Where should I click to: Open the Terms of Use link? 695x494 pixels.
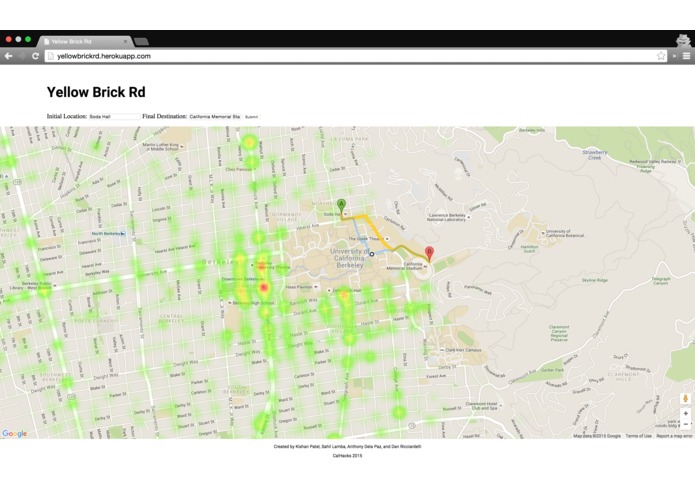[638, 436]
